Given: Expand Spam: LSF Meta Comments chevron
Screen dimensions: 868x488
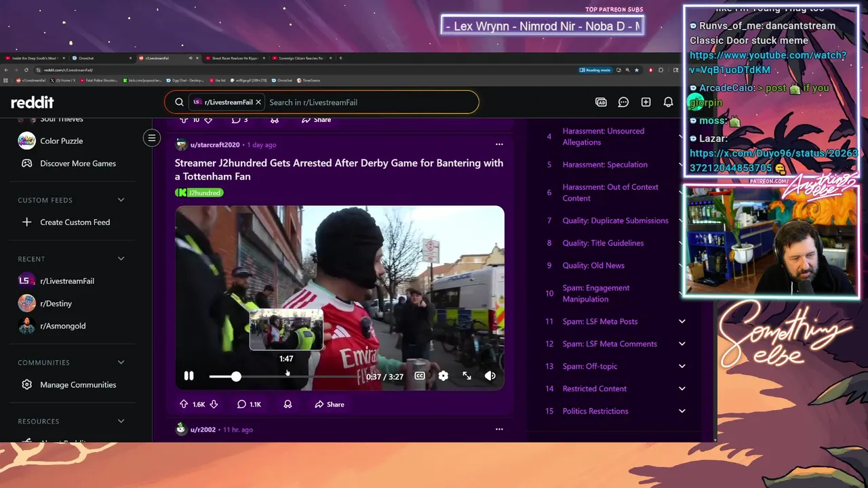Looking at the screenshot, I should pyautogui.click(x=682, y=344).
